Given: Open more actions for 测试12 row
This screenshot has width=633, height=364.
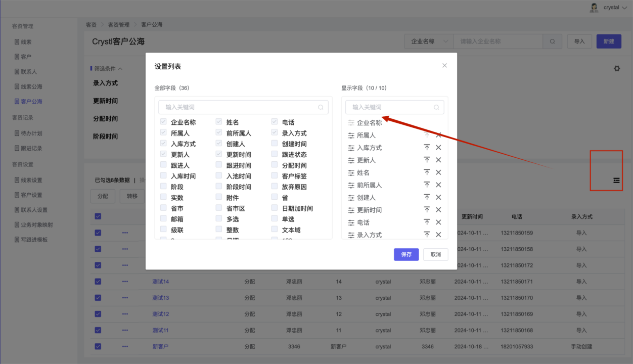Looking at the screenshot, I should coord(125,314).
